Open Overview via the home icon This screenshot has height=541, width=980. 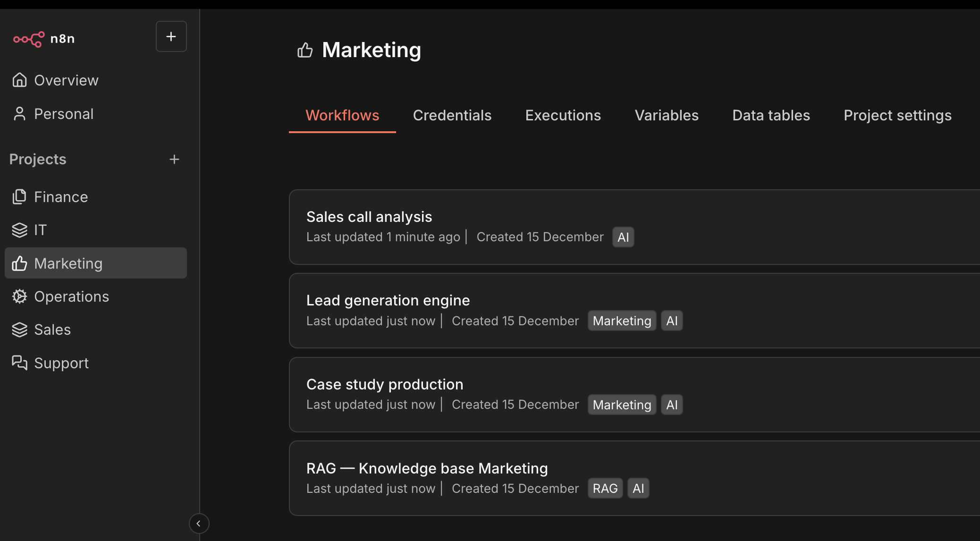pyautogui.click(x=19, y=80)
